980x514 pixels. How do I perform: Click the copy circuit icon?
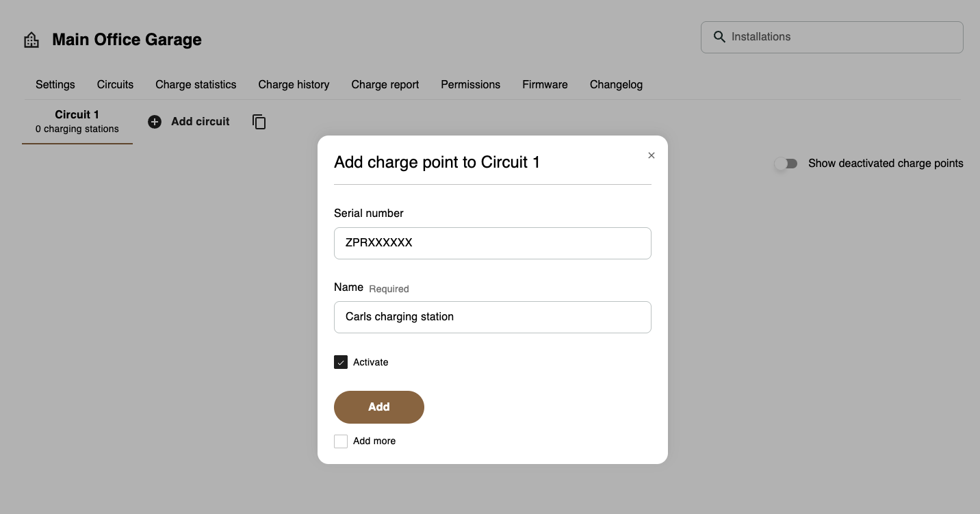[259, 122]
